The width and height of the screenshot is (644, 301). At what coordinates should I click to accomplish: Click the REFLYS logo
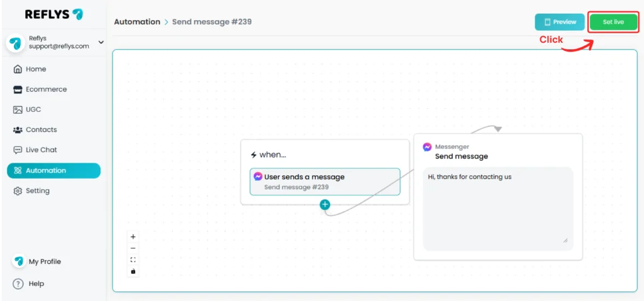coord(54,14)
